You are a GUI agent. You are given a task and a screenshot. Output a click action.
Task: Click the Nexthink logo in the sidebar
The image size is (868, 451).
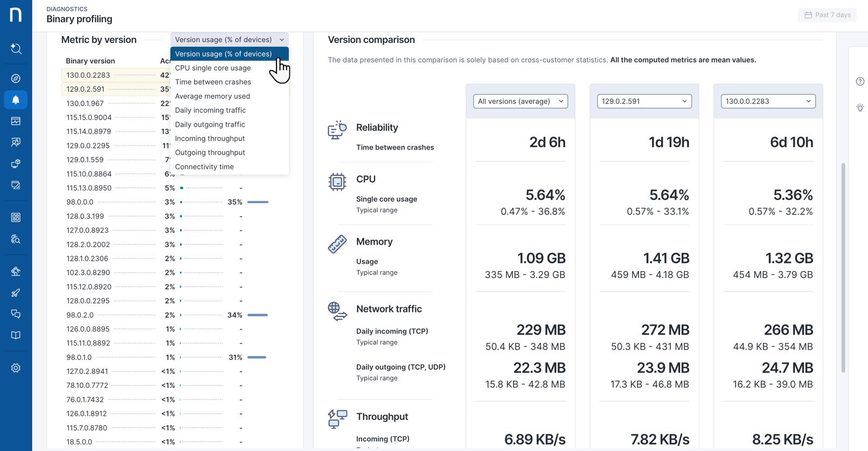16,15
